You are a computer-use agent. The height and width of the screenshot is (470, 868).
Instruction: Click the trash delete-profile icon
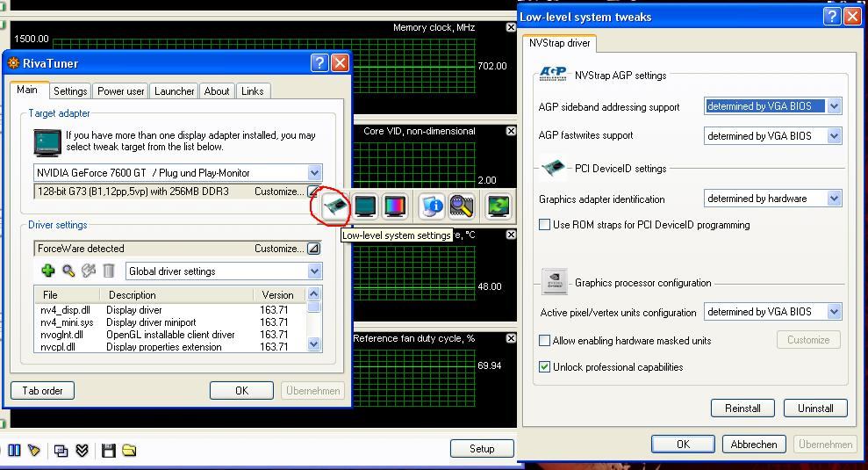tap(109, 271)
